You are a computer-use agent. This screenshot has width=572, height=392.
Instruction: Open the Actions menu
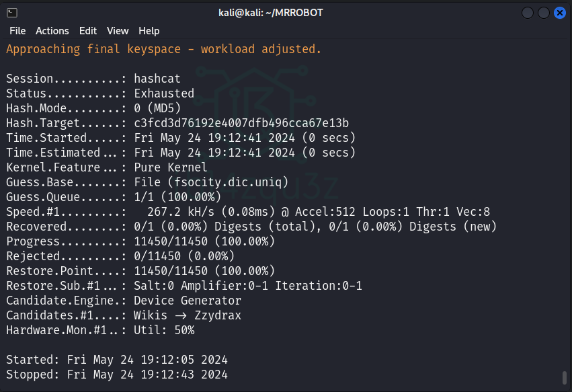pyautogui.click(x=52, y=31)
